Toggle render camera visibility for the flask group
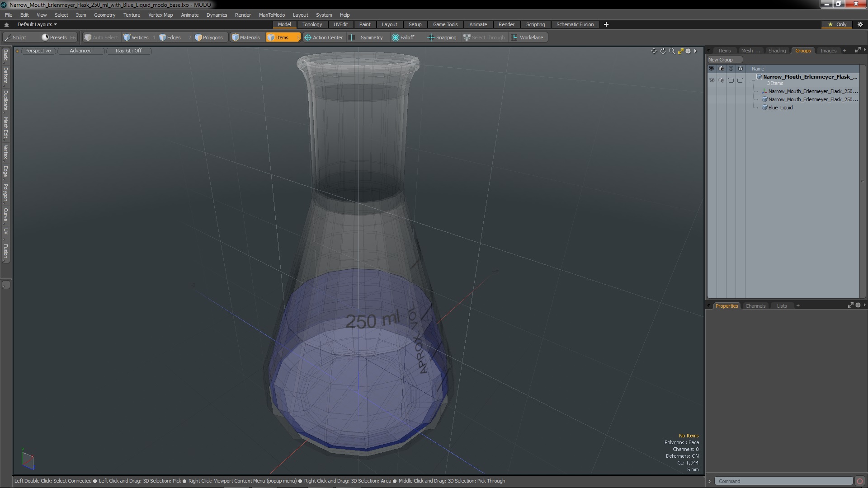This screenshot has width=868, height=488. click(721, 80)
